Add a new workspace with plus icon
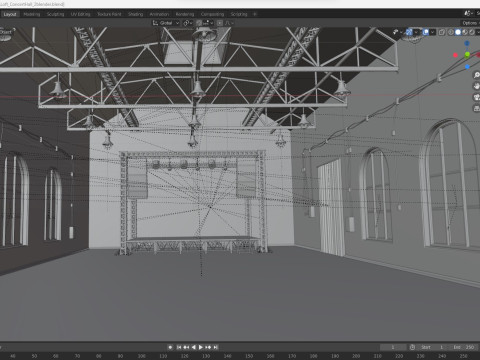 pyautogui.click(x=255, y=14)
